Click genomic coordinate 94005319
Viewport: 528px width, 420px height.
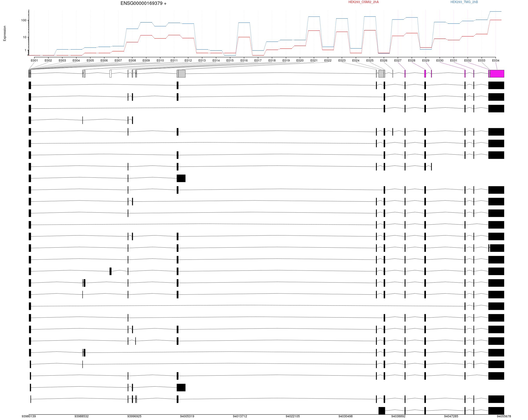pos(187,416)
